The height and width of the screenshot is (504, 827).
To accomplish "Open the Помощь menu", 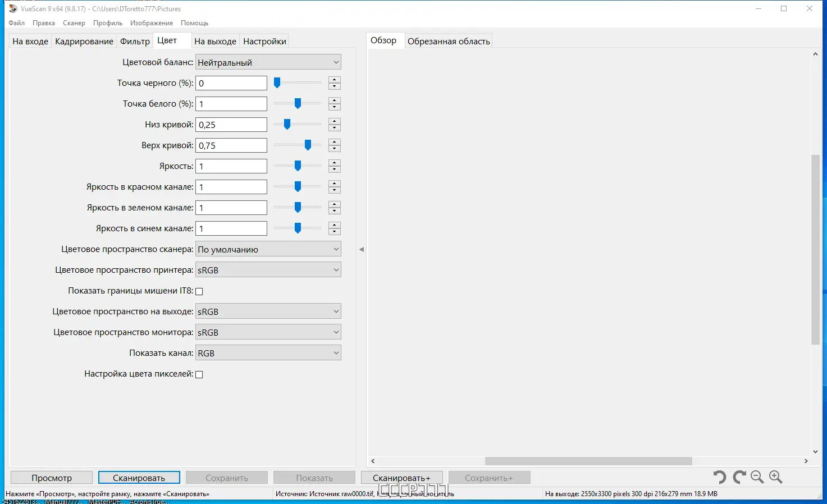I will [195, 23].
